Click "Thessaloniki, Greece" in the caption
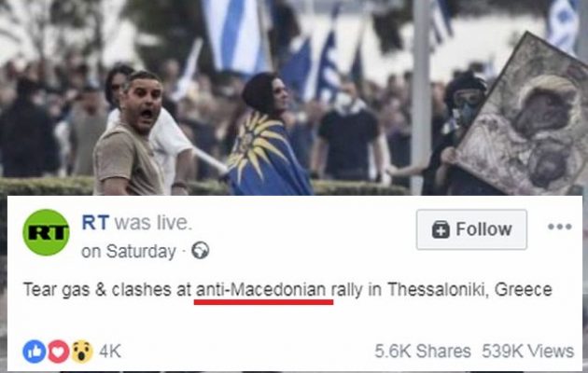 (469, 290)
